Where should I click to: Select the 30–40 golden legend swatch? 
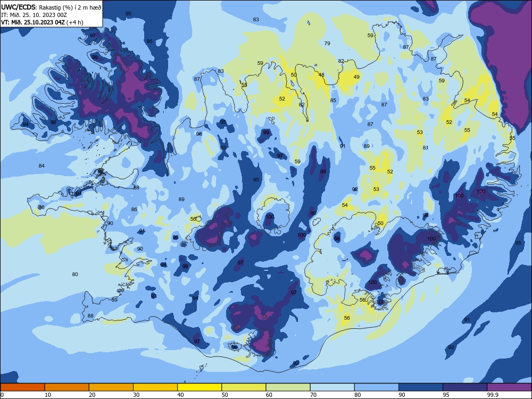[155, 387]
